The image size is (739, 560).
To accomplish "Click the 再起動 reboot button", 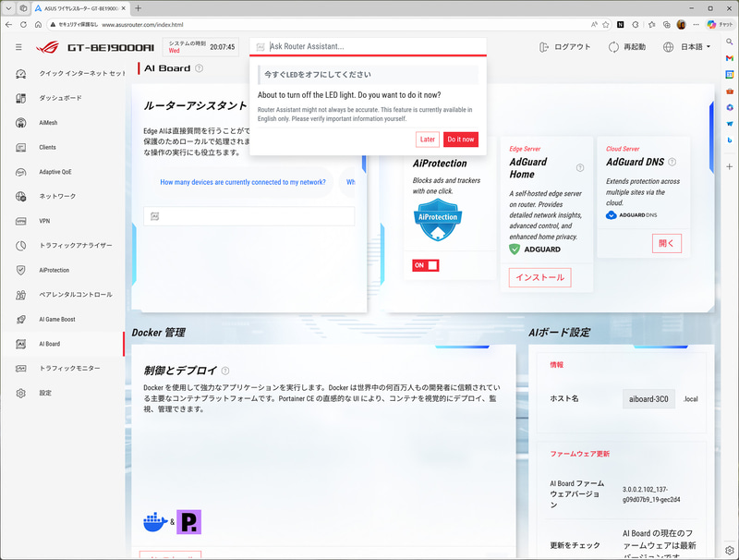I will coord(627,47).
